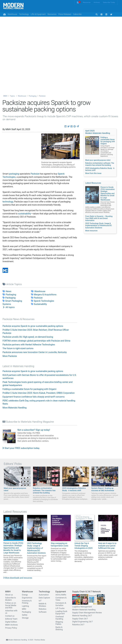Open the Facebook icon in the navbar
The width and height of the screenshot is (122, 644).
pyautogui.click(x=101, y=14)
